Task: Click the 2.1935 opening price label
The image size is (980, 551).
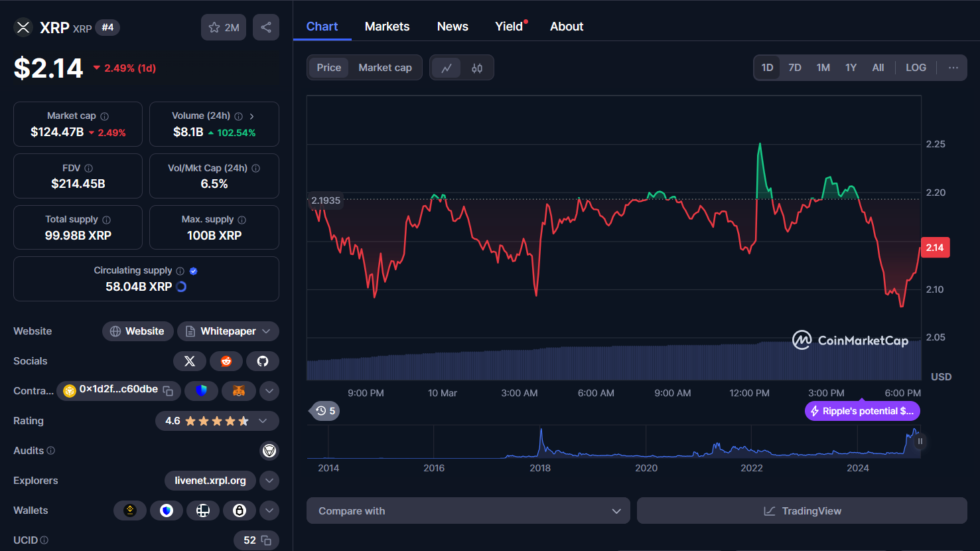Action: (x=326, y=200)
